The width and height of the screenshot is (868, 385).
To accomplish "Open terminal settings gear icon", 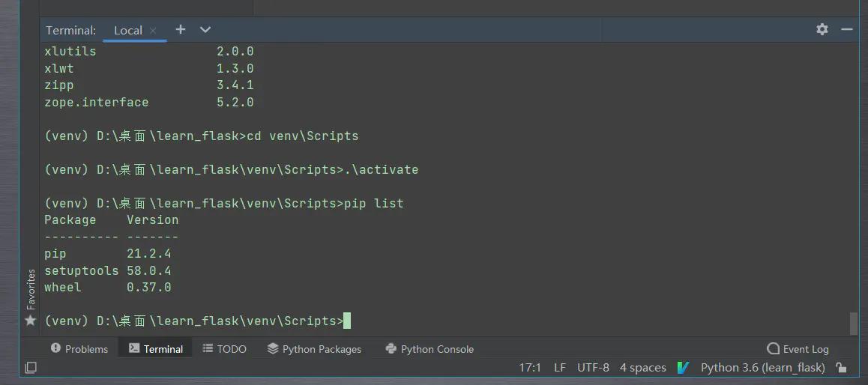I will (x=822, y=29).
